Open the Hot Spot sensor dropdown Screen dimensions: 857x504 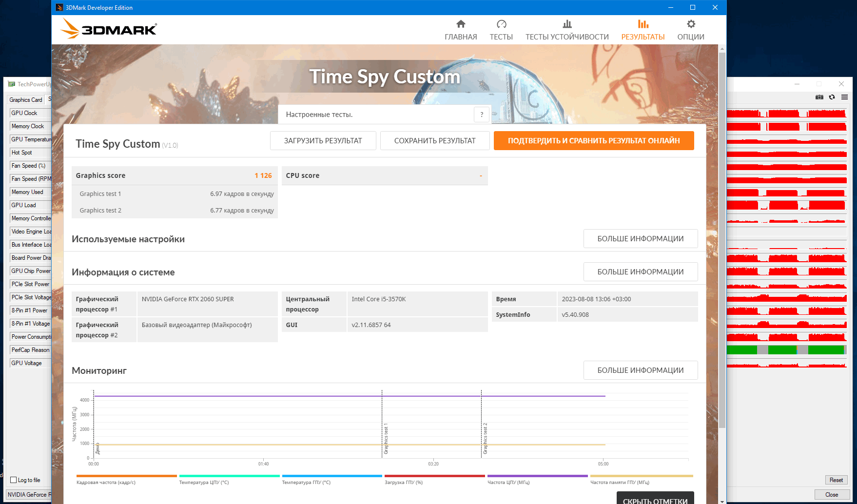pos(30,153)
